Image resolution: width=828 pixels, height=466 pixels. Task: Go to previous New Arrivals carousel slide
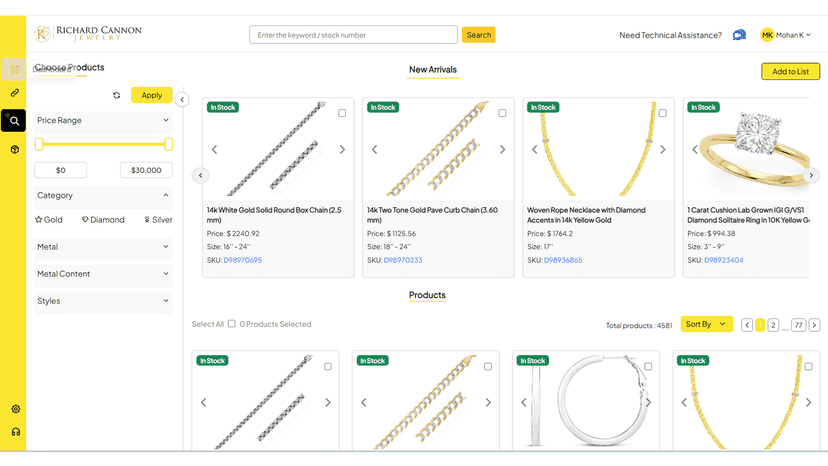pyautogui.click(x=200, y=175)
